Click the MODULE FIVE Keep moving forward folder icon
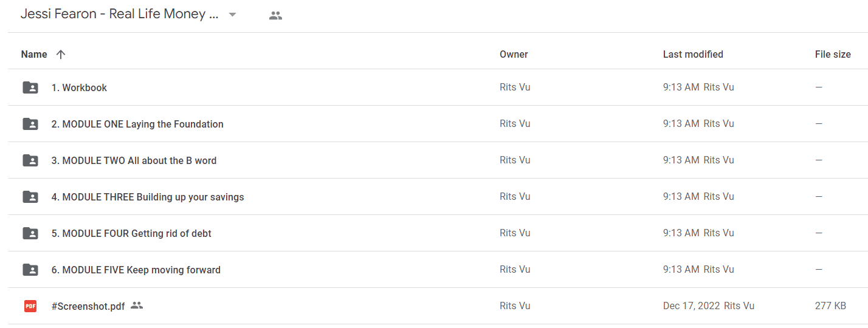 pyautogui.click(x=30, y=270)
